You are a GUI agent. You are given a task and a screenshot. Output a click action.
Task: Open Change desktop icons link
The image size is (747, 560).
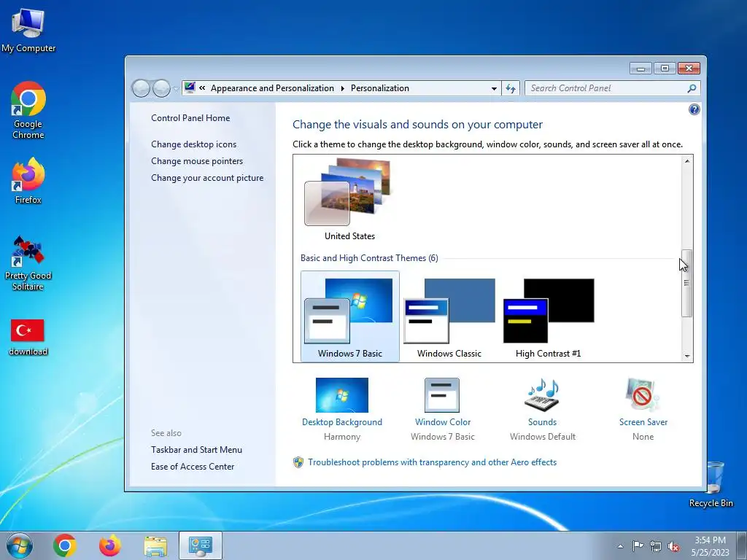pyautogui.click(x=193, y=144)
